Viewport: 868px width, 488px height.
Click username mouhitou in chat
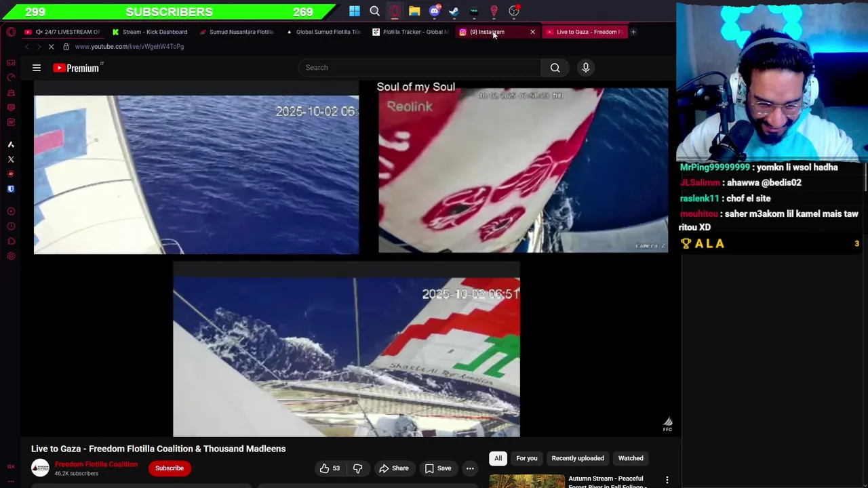pos(698,214)
